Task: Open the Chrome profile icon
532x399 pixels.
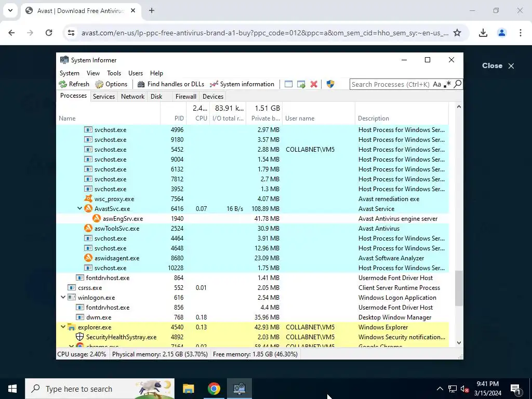Action: point(501,33)
